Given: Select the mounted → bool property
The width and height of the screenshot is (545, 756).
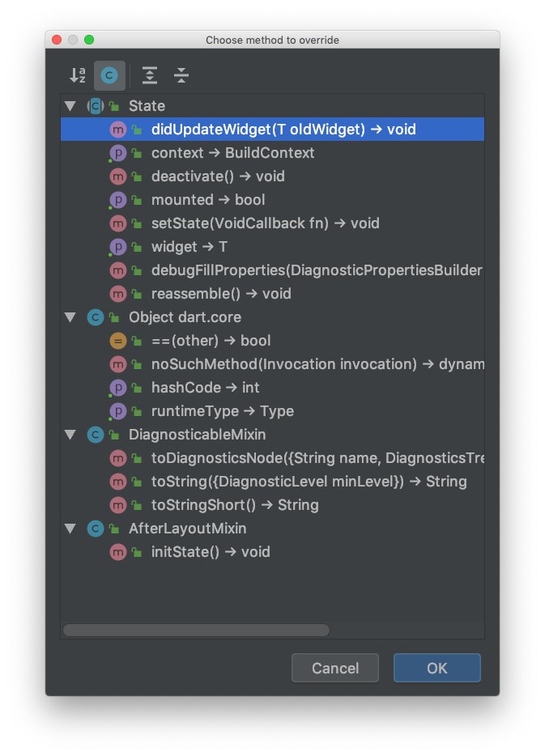Looking at the screenshot, I should click(208, 200).
